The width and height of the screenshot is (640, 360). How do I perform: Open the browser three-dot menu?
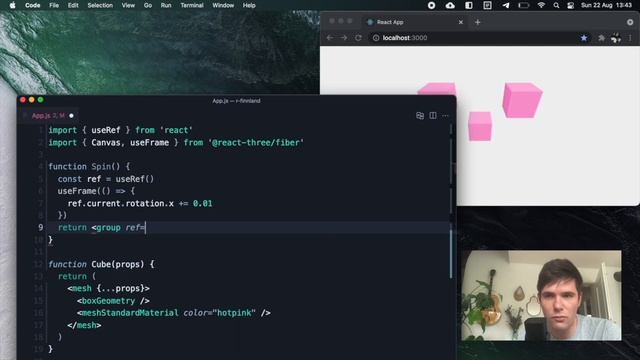[630, 38]
